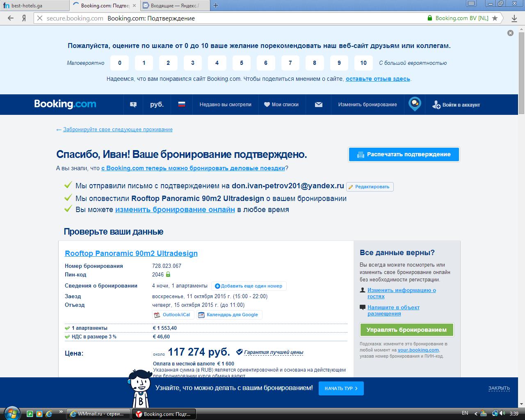Open the Booking.com help question icon
The height and width of the screenshot is (420, 525).
coord(133,105)
